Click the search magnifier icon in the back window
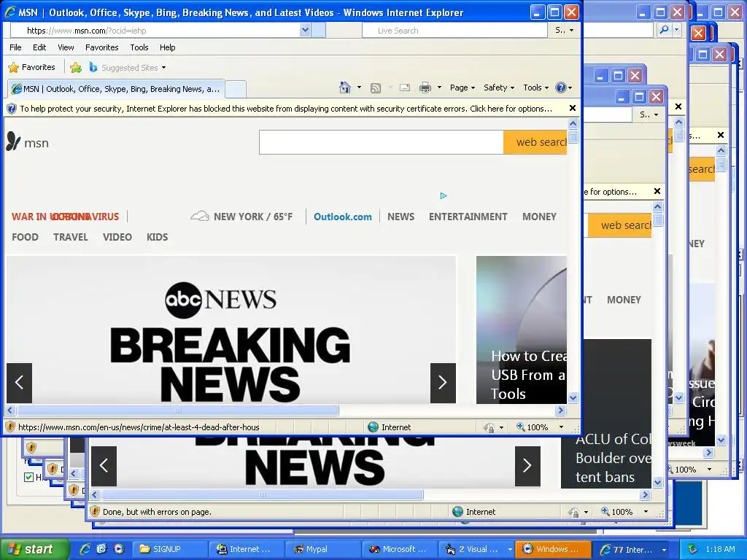The image size is (747, 560). click(664, 30)
